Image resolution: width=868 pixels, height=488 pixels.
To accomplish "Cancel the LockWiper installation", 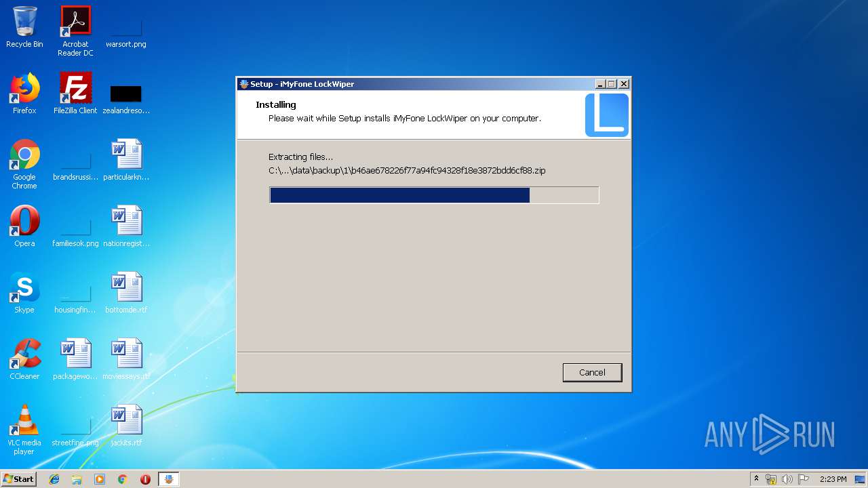I will [x=592, y=372].
